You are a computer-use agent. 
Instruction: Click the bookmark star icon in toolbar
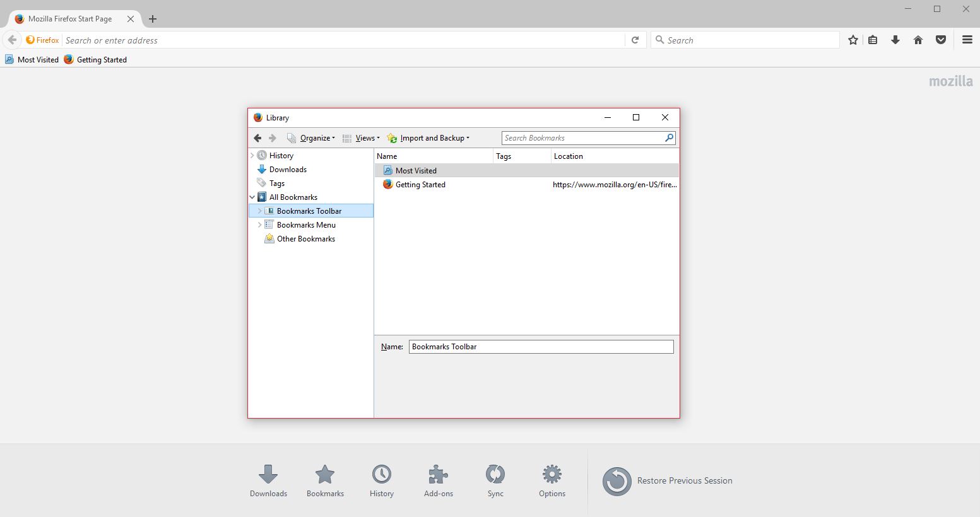[x=853, y=40]
